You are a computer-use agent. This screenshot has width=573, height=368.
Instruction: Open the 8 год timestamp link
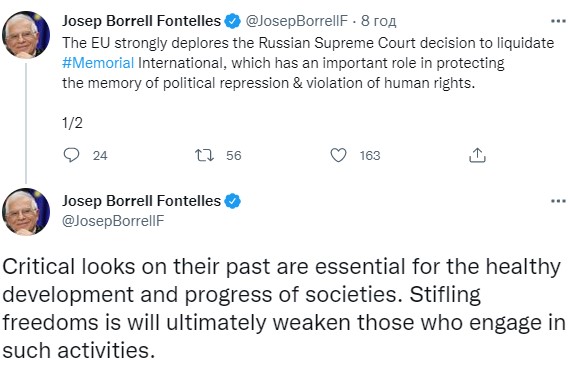(379, 21)
